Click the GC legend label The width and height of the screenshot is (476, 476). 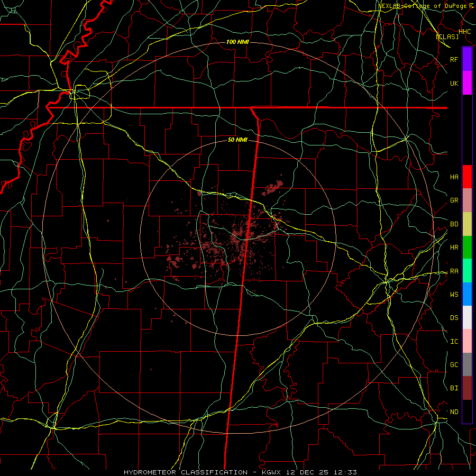pyautogui.click(x=454, y=364)
